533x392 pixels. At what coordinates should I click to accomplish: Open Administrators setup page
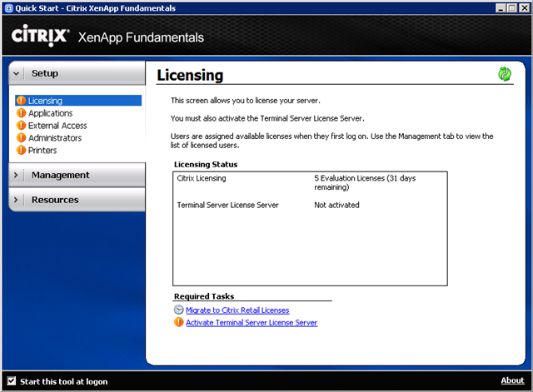55,138
